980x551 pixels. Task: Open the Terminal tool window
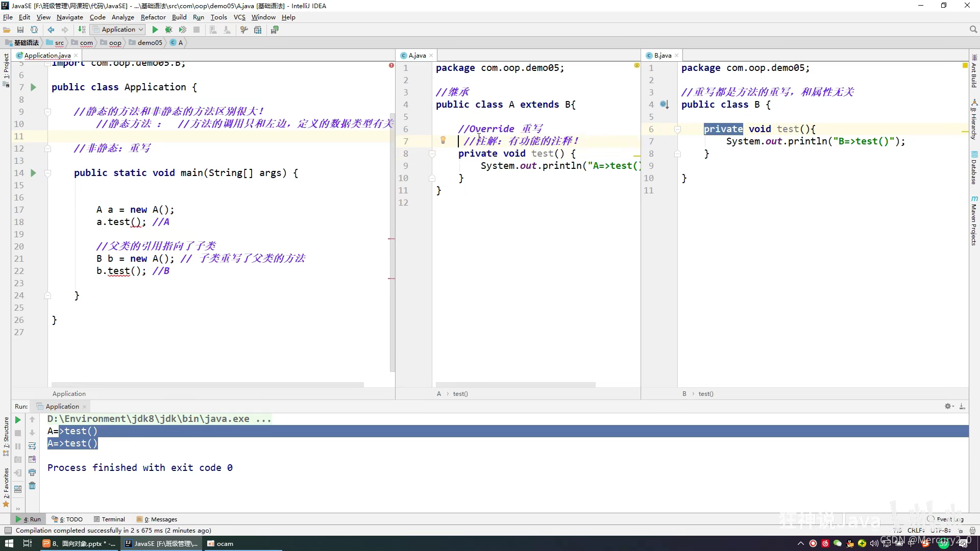pyautogui.click(x=109, y=519)
